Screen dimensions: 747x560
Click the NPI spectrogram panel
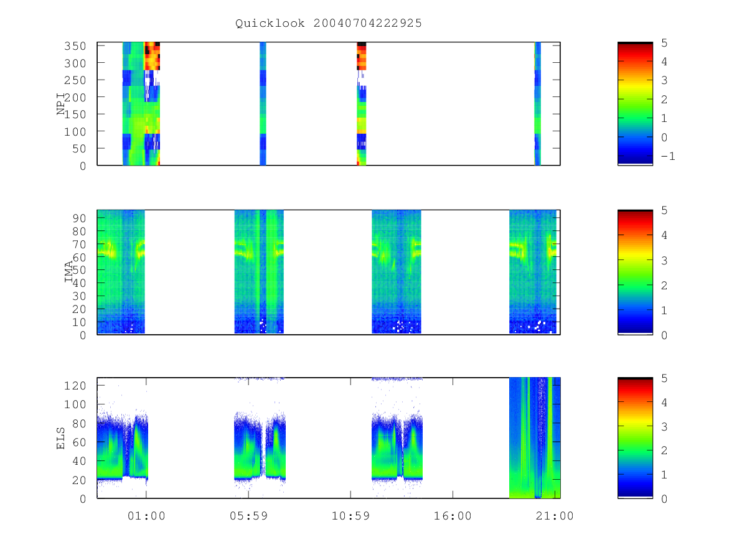point(329,103)
